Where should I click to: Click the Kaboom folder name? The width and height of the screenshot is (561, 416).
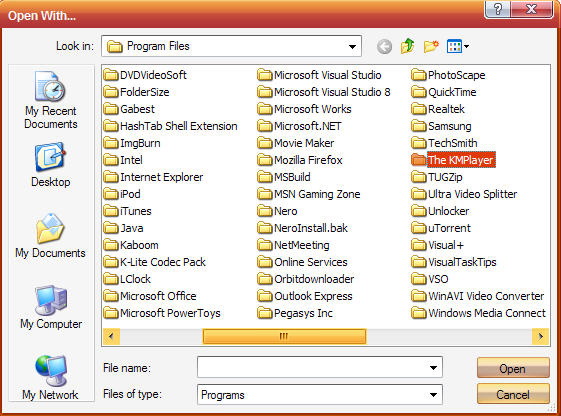pos(139,245)
